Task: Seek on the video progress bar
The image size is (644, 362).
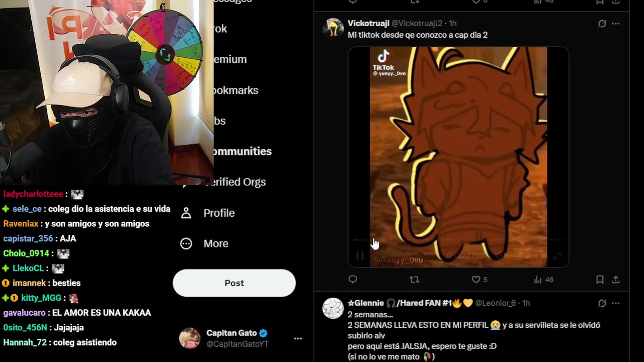Action: point(457,240)
